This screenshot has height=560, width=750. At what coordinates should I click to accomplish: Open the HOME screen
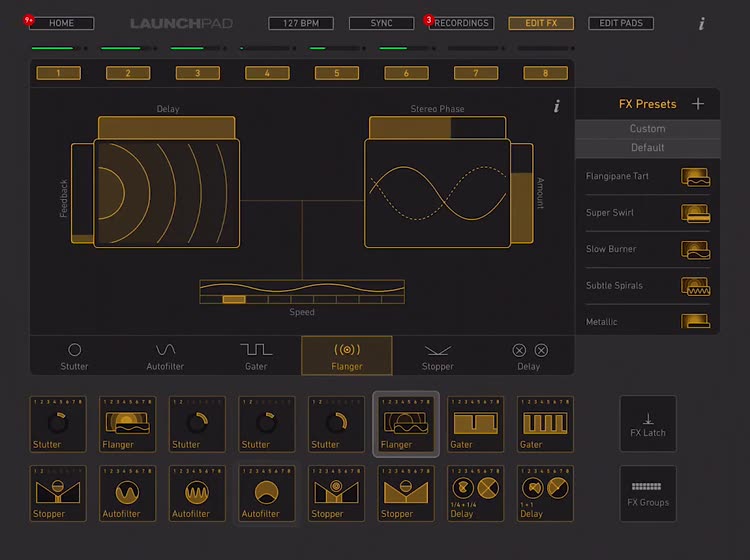point(61,23)
